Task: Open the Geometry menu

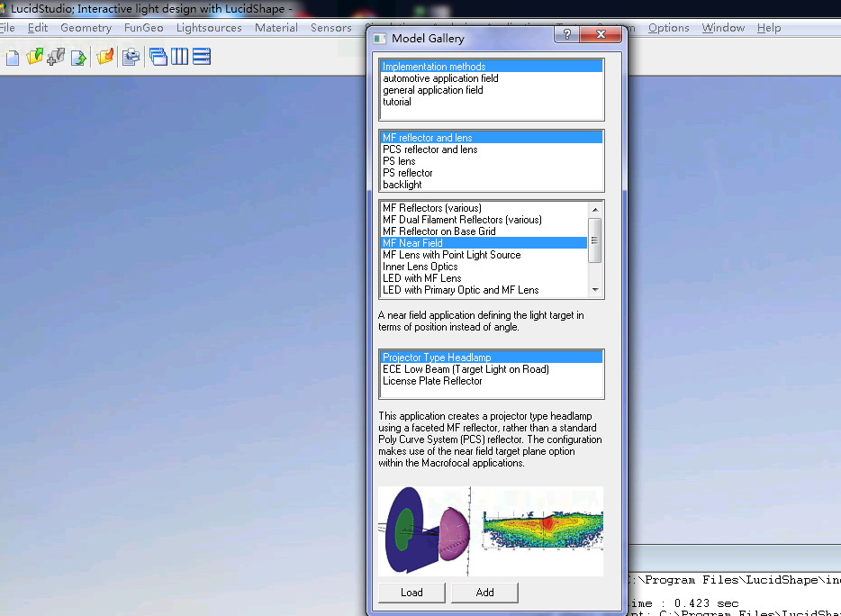Action: [x=86, y=28]
